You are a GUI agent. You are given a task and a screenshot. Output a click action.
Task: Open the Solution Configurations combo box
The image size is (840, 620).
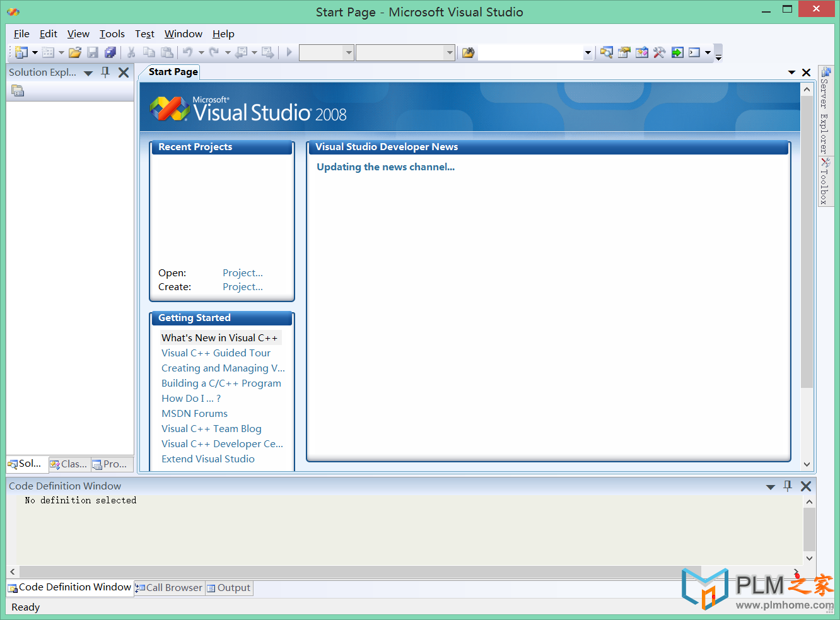[x=326, y=52]
